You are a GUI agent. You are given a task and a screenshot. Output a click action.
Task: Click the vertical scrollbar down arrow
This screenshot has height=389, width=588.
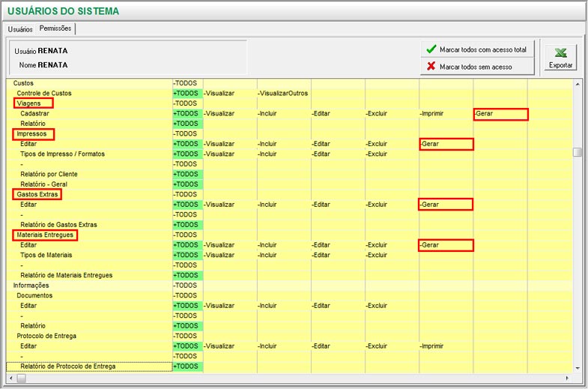pyautogui.click(x=578, y=368)
